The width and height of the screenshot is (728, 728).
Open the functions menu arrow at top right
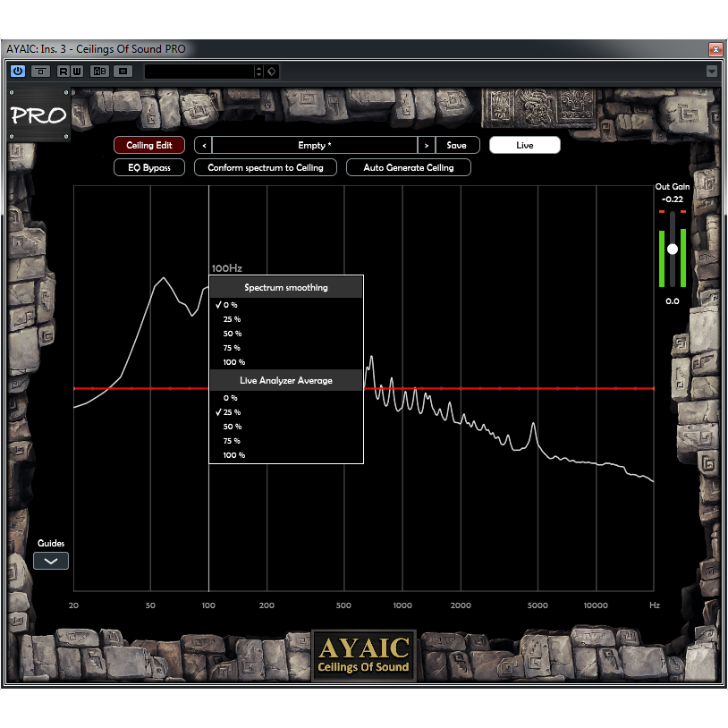(711, 72)
